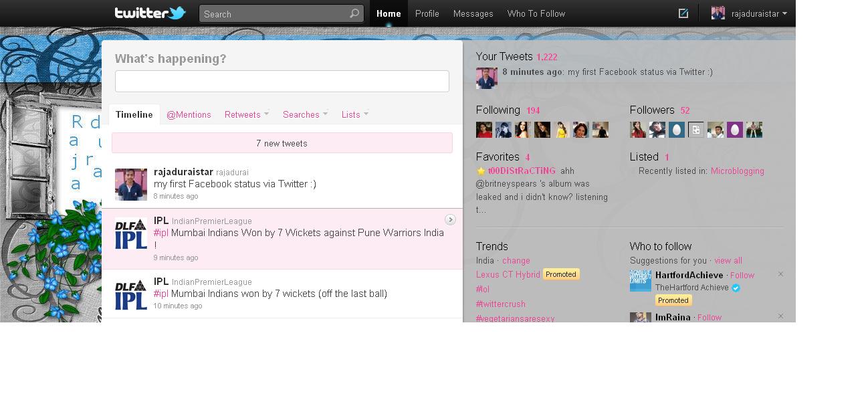Open t00DiStRaCTiNG user link
Screen dimensions: 868x410
click(x=522, y=171)
